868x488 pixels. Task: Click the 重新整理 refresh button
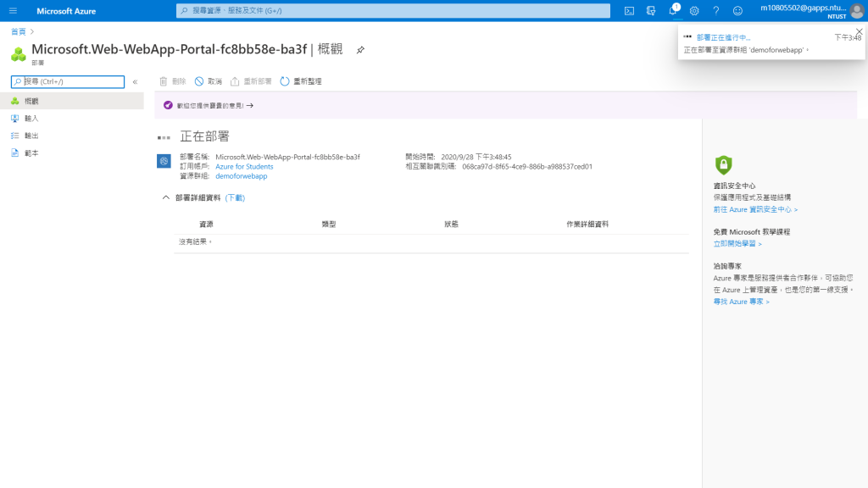pyautogui.click(x=301, y=81)
